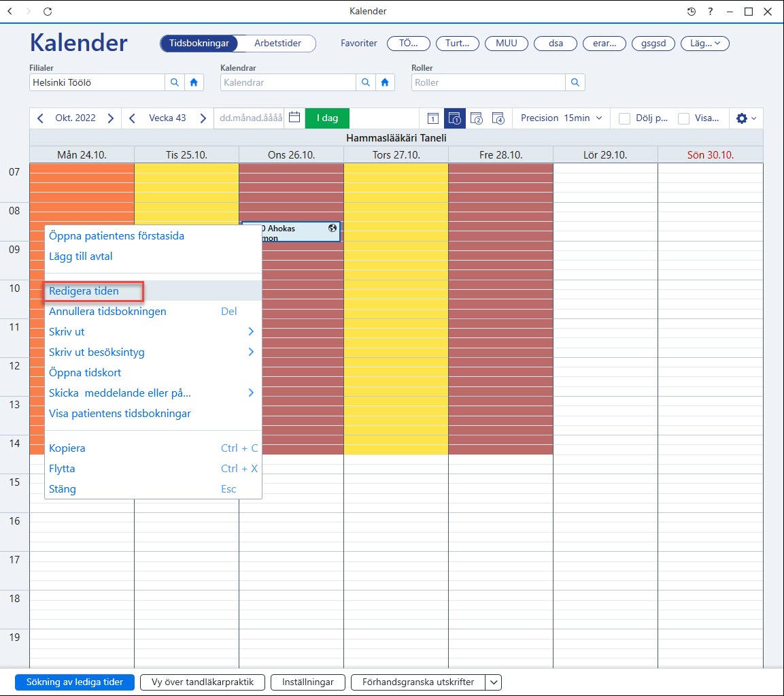This screenshot has width=784, height=696.
Task: Select the TÖ... favorite
Action: [409, 44]
